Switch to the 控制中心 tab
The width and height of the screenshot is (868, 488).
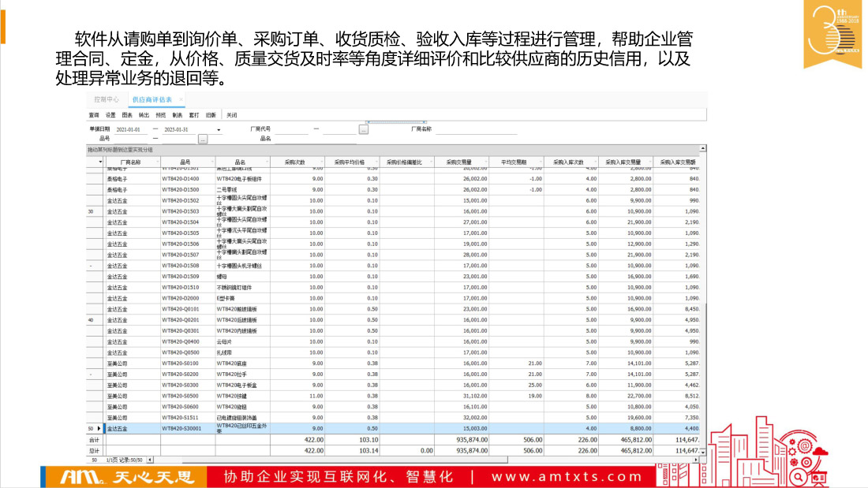[106, 99]
